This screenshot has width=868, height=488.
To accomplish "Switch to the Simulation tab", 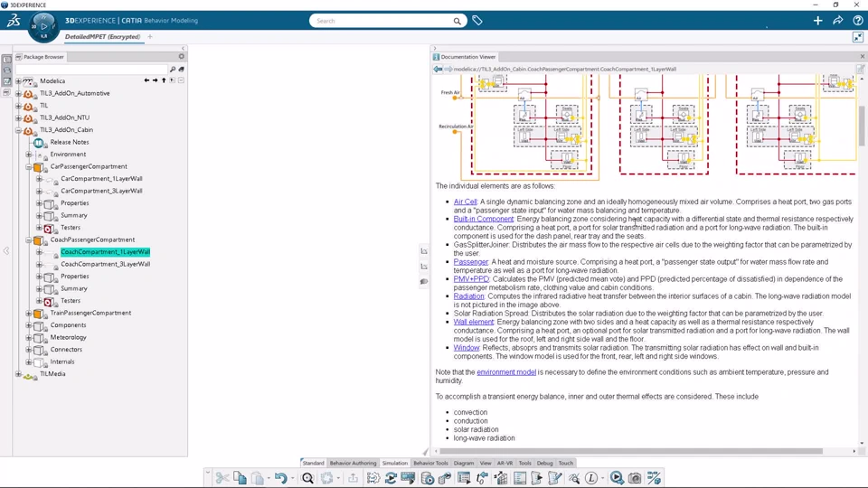I will [395, 463].
